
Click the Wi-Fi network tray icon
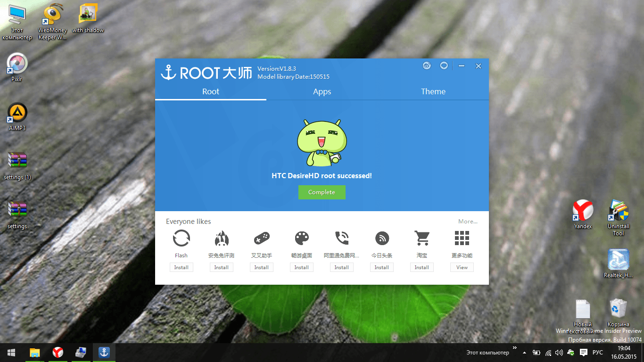pos(548,353)
